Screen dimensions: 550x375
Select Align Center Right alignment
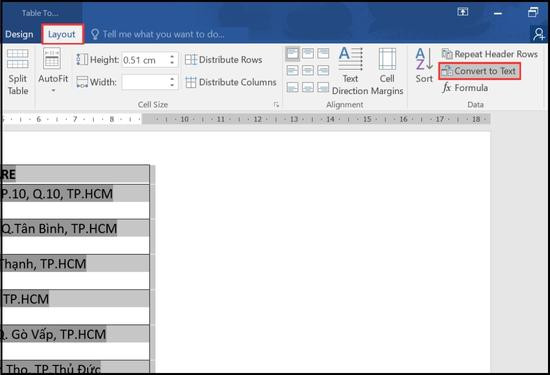[x=323, y=71]
